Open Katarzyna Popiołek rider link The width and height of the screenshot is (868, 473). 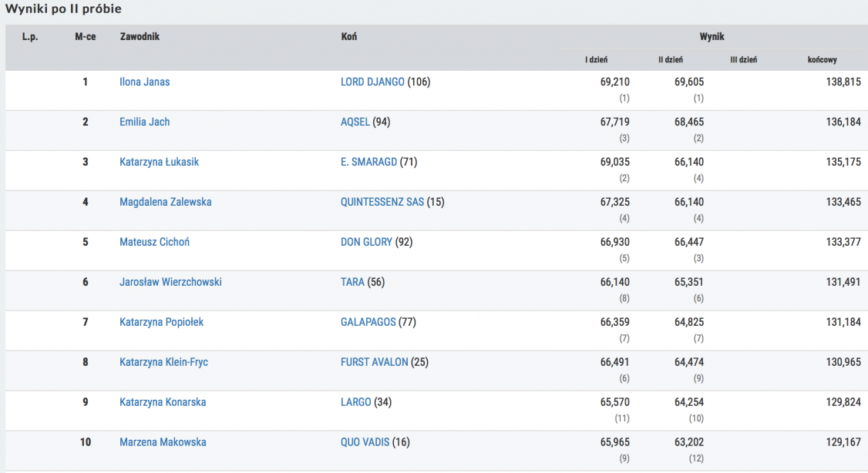click(162, 322)
